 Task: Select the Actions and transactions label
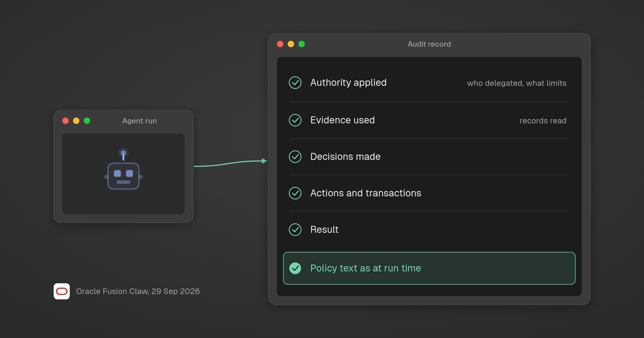pyautogui.click(x=366, y=193)
